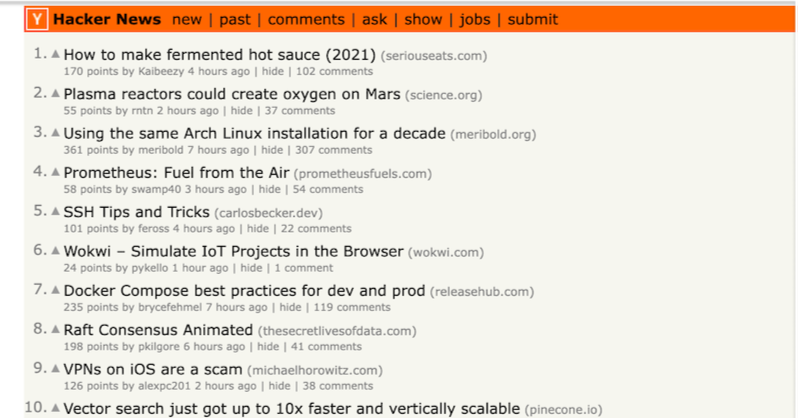Open the Vector search 10x faster article
Image resolution: width=798 pixels, height=418 pixels.
point(291,409)
